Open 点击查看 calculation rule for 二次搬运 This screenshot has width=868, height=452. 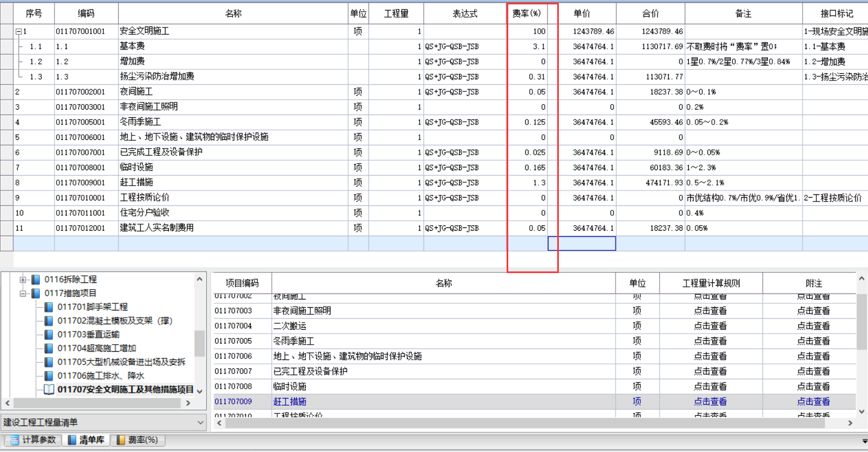coord(710,326)
